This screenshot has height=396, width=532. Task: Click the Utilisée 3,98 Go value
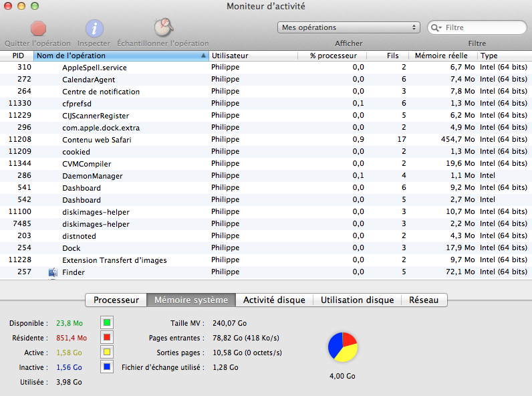click(x=70, y=382)
